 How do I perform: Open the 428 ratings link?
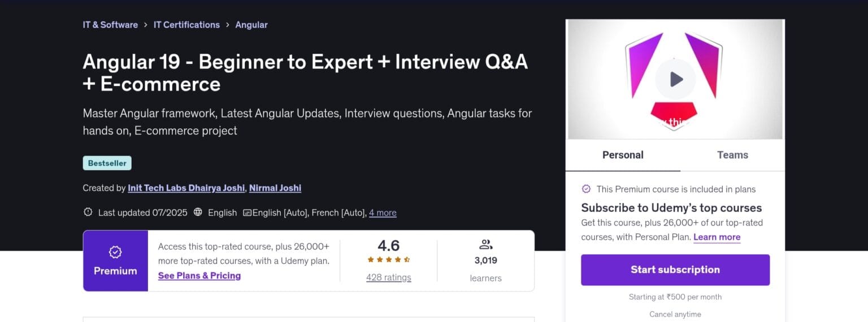coord(388,278)
